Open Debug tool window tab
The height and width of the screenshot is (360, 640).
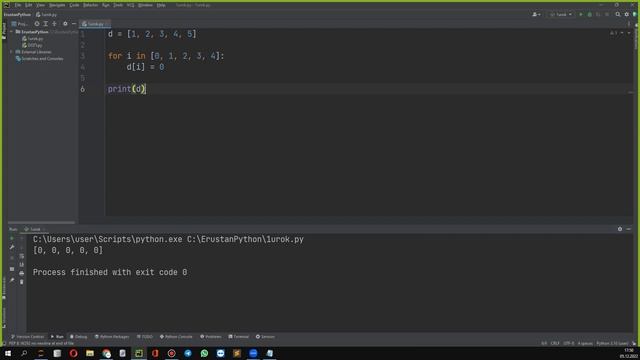pos(78,337)
